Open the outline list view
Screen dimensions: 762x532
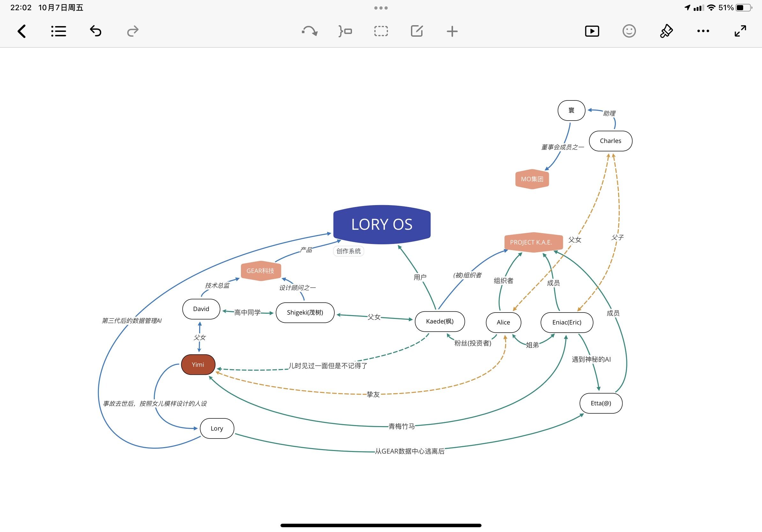pos(59,32)
